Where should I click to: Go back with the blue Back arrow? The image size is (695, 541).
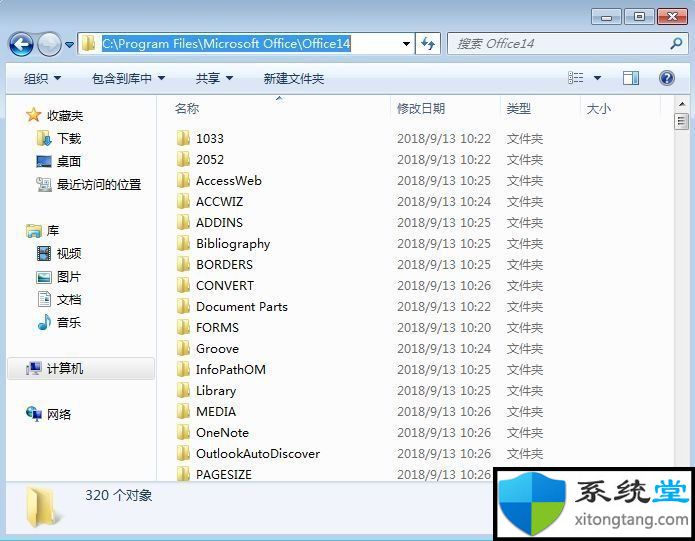[21, 44]
